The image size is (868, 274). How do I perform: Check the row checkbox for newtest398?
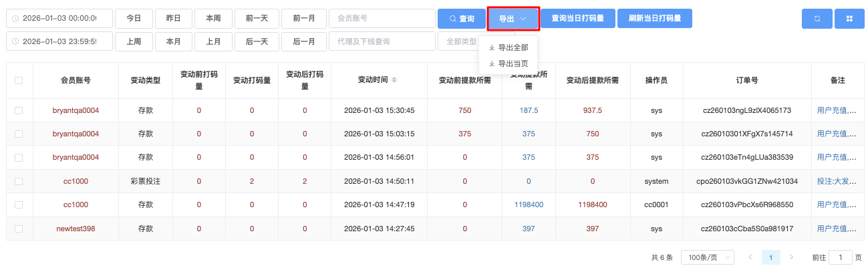[19, 229]
